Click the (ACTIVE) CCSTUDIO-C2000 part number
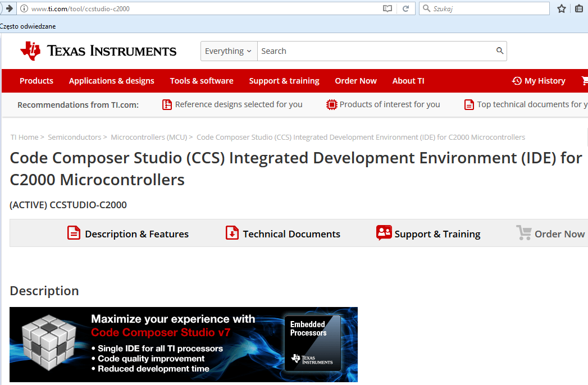This screenshot has width=588, height=385. point(69,205)
